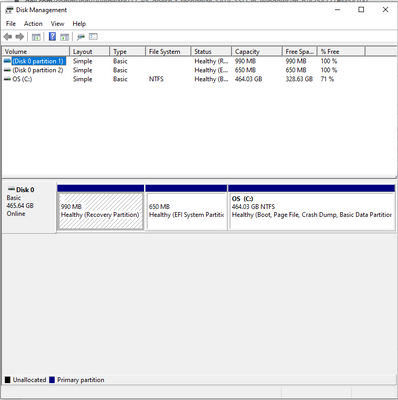Click the volume icon beside OS (C:)
The height and width of the screenshot is (400, 398).
7,79
